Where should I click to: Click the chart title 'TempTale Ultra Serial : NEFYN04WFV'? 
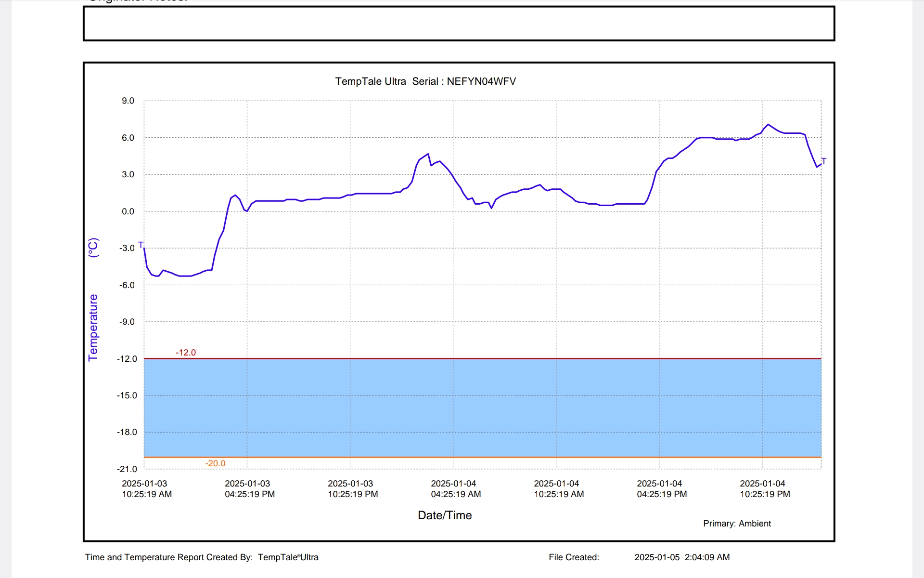coord(425,81)
